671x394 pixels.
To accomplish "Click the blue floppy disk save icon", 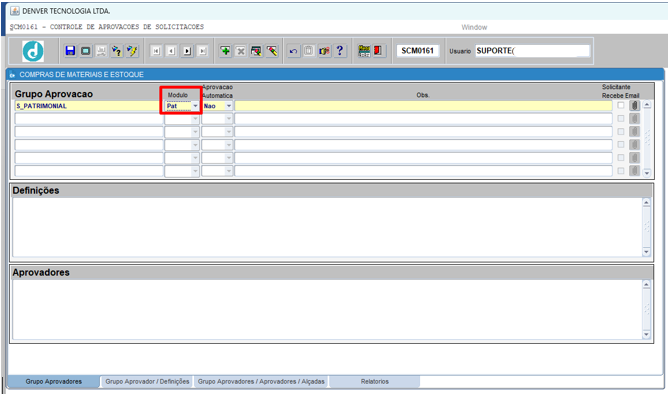I will coord(70,51).
